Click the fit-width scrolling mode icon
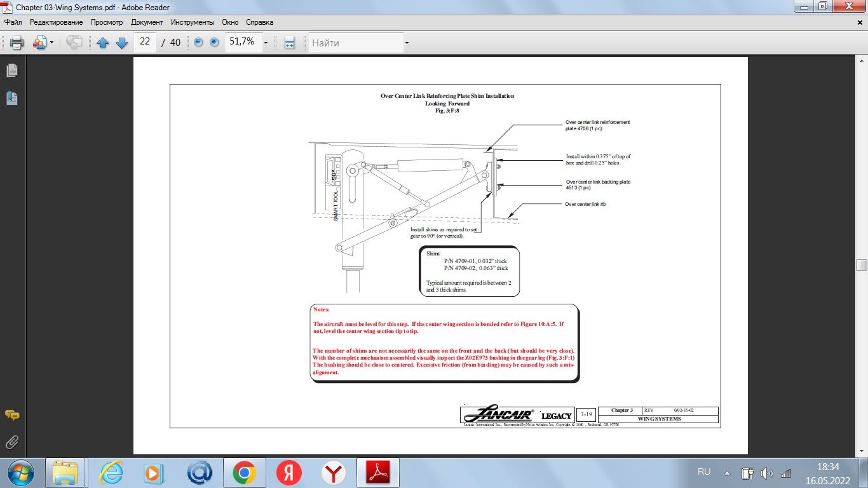This screenshot has height=488, width=868. coord(289,43)
